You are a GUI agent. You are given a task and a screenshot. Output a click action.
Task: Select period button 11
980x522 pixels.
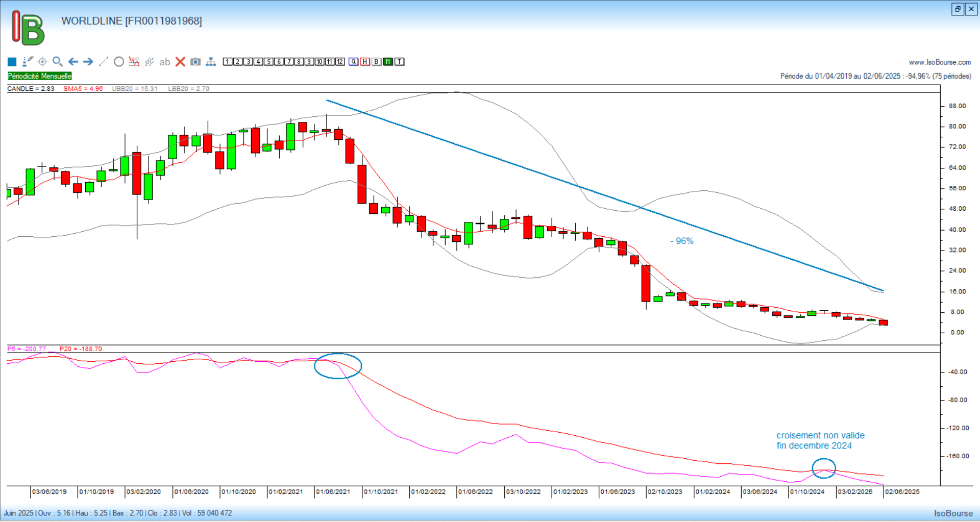pyautogui.click(x=330, y=62)
